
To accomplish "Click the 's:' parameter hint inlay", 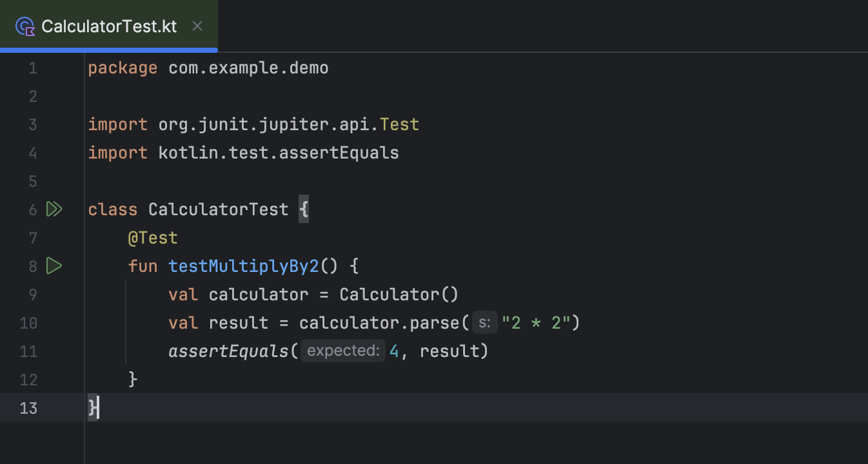I will pyautogui.click(x=485, y=323).
